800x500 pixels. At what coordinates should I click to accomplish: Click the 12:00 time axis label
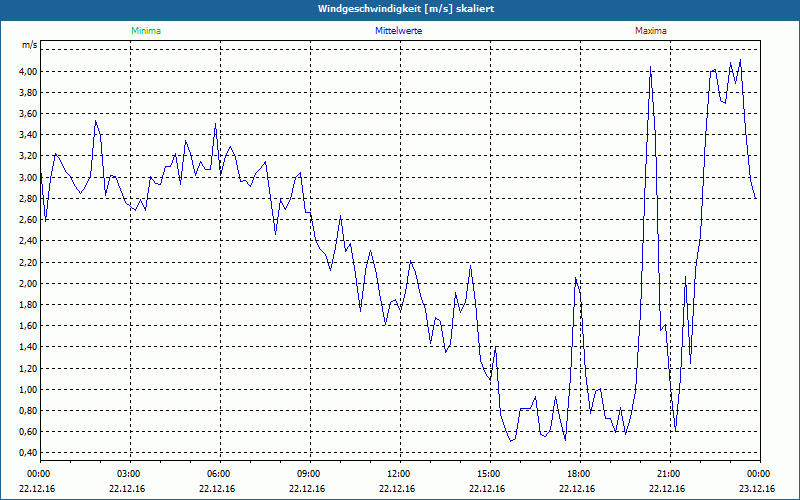pos(397,474)
